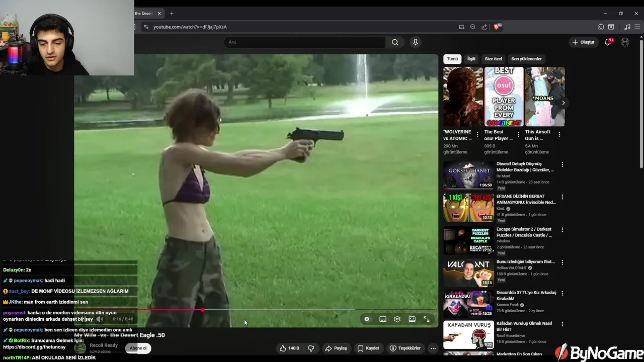Click the zoom magnifier in address bar
The width and height of the screenshot is (644, 362).
coord(472,27)
